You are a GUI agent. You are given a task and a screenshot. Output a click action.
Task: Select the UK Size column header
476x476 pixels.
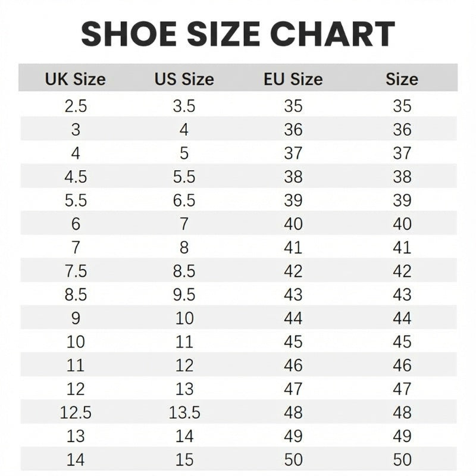(x=75, y=79)
